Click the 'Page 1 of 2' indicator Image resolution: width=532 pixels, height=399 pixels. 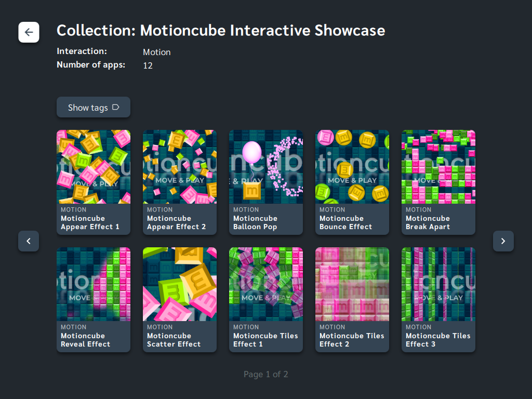coord(265,374)
